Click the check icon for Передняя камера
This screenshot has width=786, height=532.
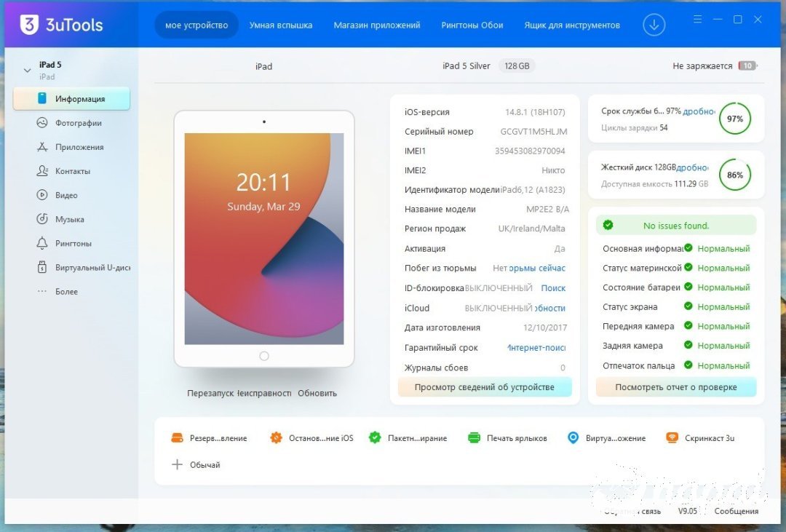click(688, 325)
